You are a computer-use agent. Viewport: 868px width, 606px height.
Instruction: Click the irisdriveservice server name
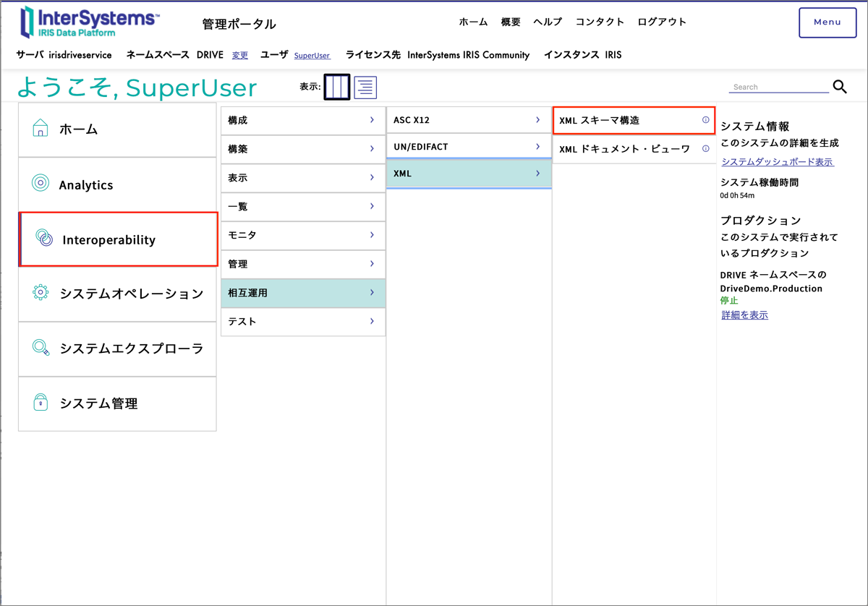80,55
